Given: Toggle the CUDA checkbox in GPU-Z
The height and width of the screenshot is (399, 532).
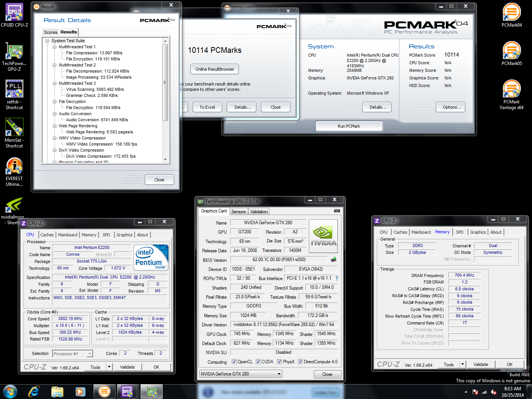Looking at the screenshot, I should coord(258,362).
